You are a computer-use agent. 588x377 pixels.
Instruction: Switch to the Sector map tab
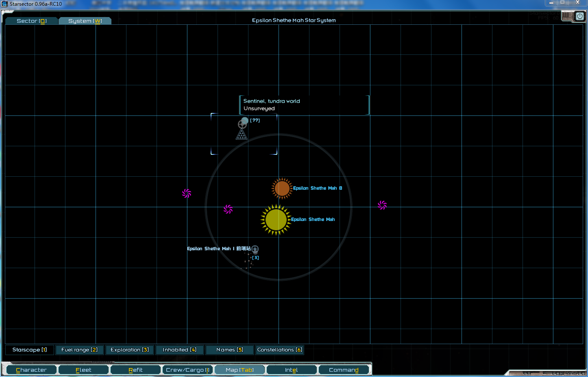click(x=32, y=21)
